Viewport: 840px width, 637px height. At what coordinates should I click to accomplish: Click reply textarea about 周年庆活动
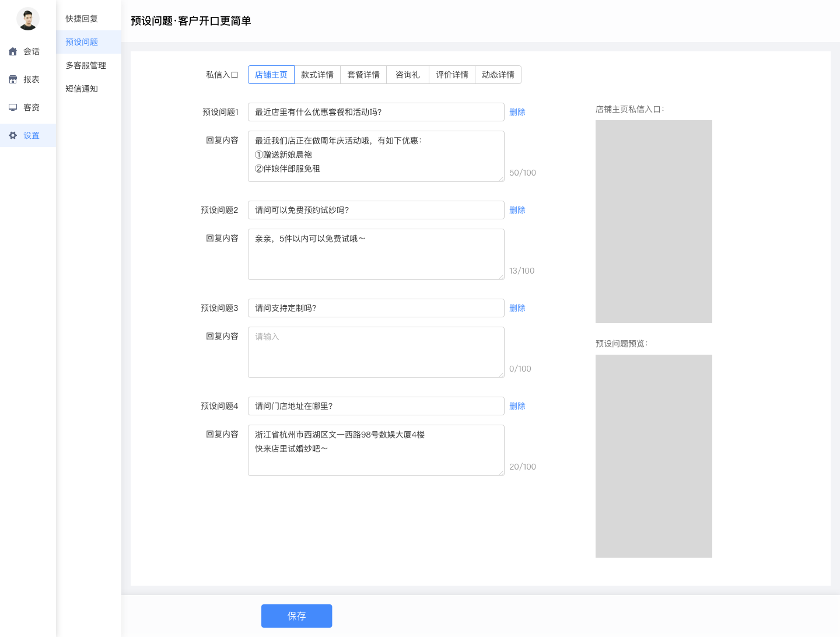[376, 156]
